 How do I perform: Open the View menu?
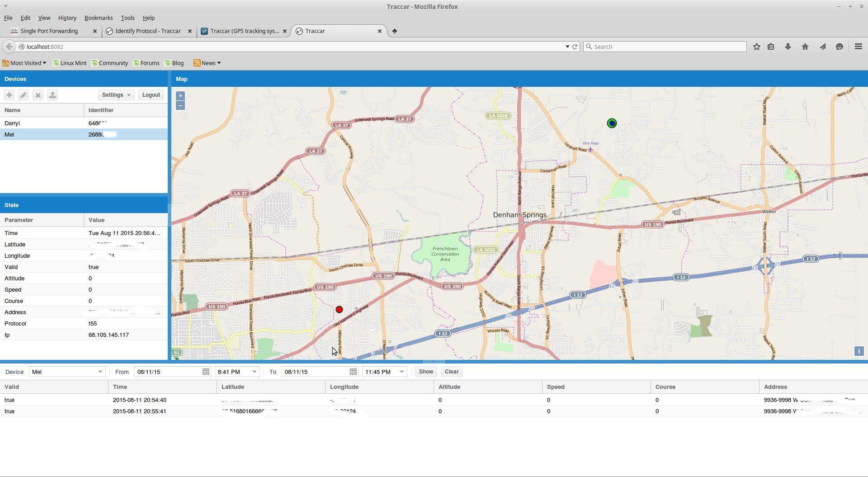click(x=44, y=18)
